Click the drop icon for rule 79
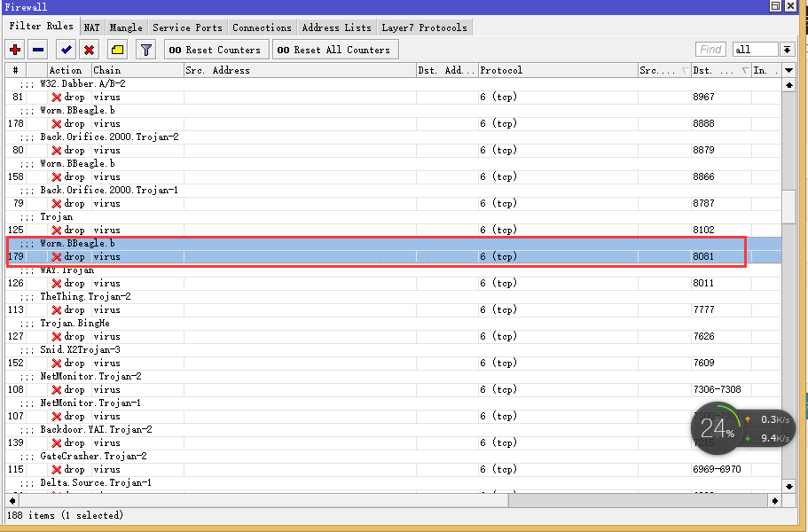The image size is (808, 532). 57,204
